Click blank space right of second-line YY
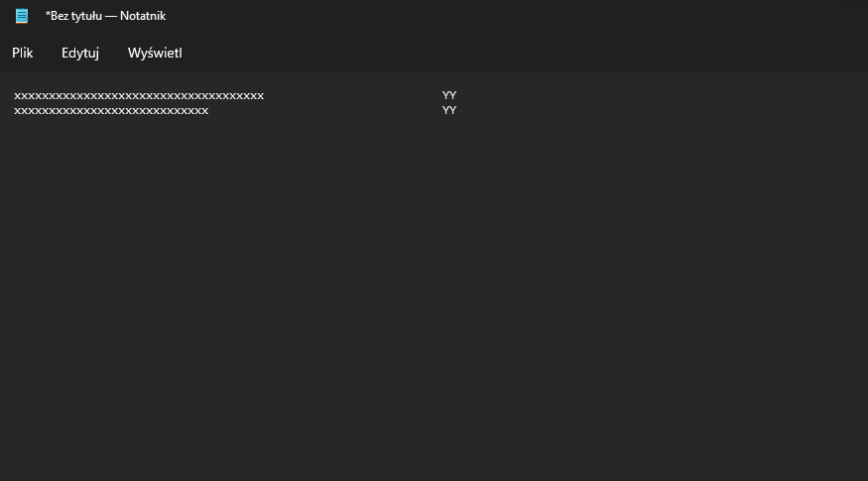The width and height of the screenshot is (868, 481). coord(659,110)
